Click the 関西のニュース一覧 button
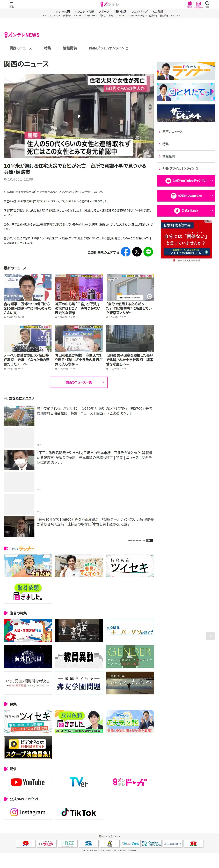This screenshot has height=868, width=219. (79, 382)
